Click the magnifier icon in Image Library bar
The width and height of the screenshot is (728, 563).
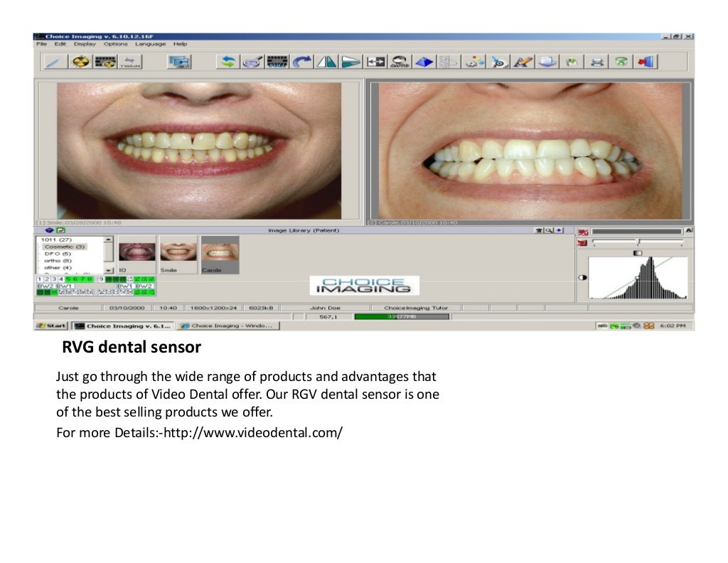(549, 230)
